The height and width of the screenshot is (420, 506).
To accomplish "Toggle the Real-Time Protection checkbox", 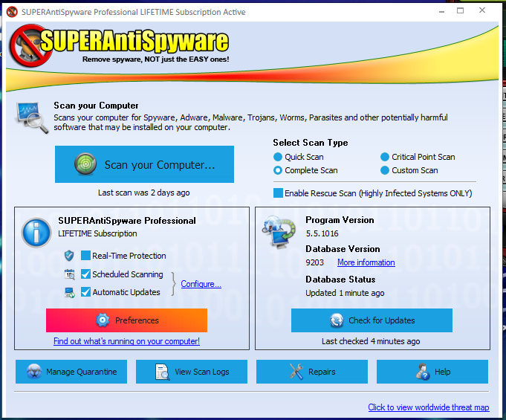I will 85,256.
